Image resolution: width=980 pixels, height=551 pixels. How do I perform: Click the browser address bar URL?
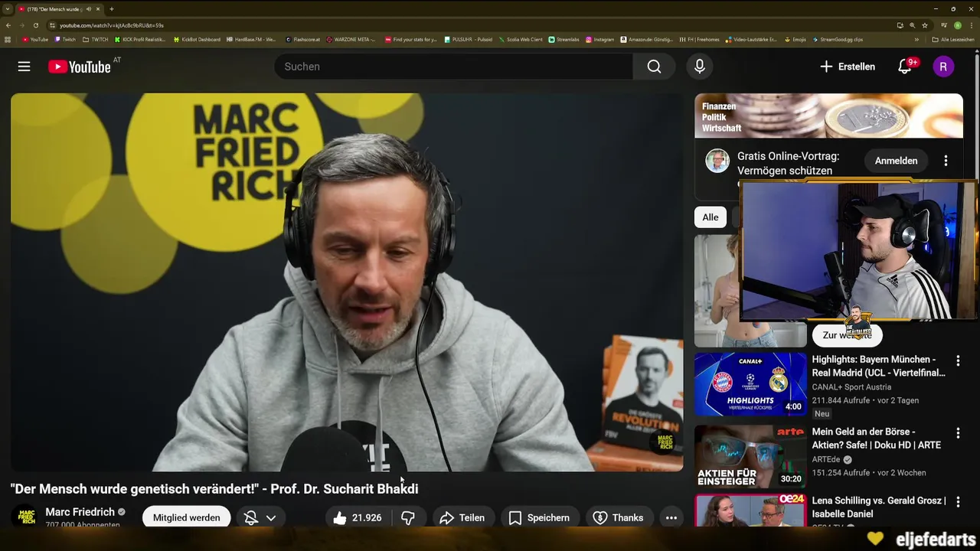(112, 25)
